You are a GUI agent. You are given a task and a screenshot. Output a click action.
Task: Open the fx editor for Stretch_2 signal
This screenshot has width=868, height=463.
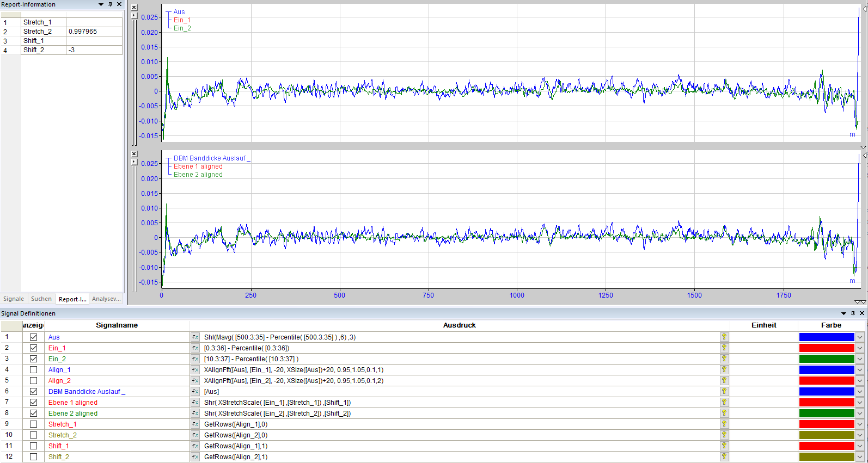click(195, 435)
